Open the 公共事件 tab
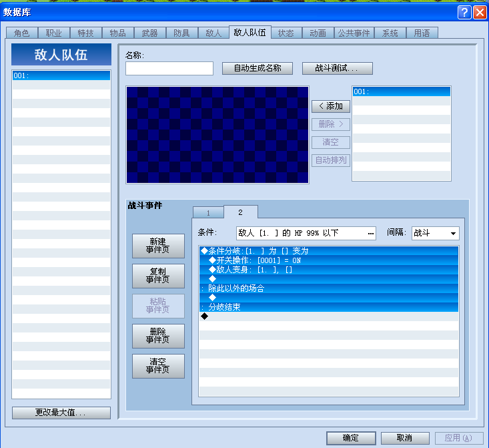The image size is (489, 448). [x=354, y=33]
